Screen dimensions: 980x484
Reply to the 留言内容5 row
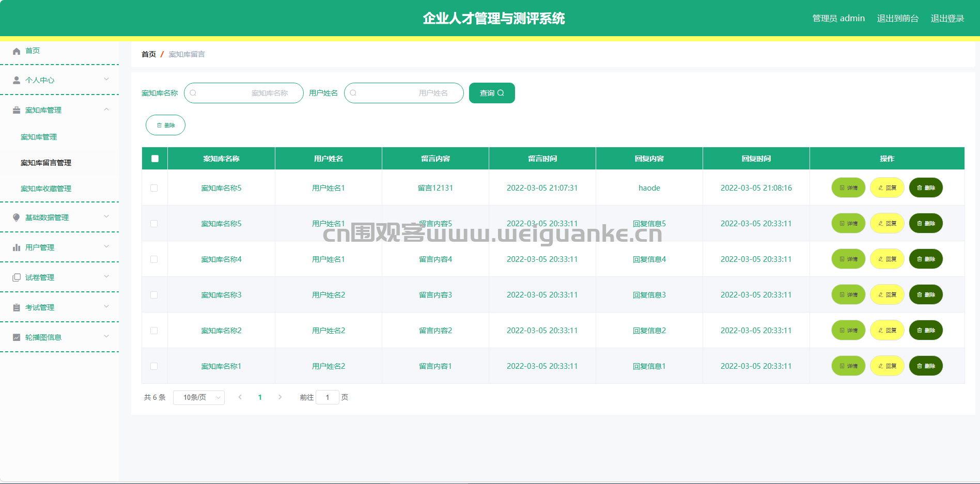coord(887,223)
